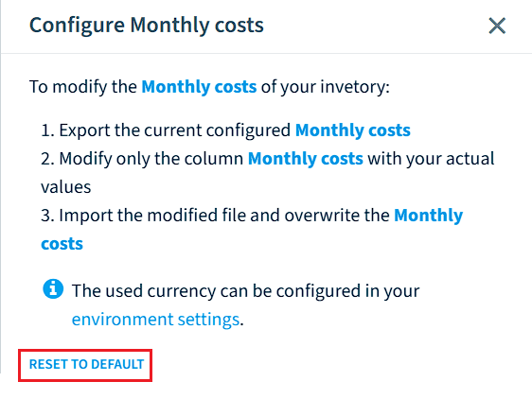Click the blue info circle icon
This screenshot has width=532, height=399.
click(x=53, y=289)
